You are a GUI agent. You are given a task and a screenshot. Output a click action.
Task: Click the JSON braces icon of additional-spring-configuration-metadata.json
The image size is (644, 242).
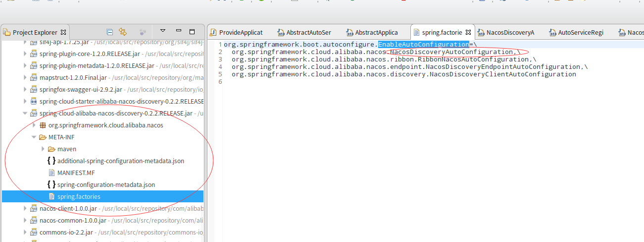coord(51,161)
